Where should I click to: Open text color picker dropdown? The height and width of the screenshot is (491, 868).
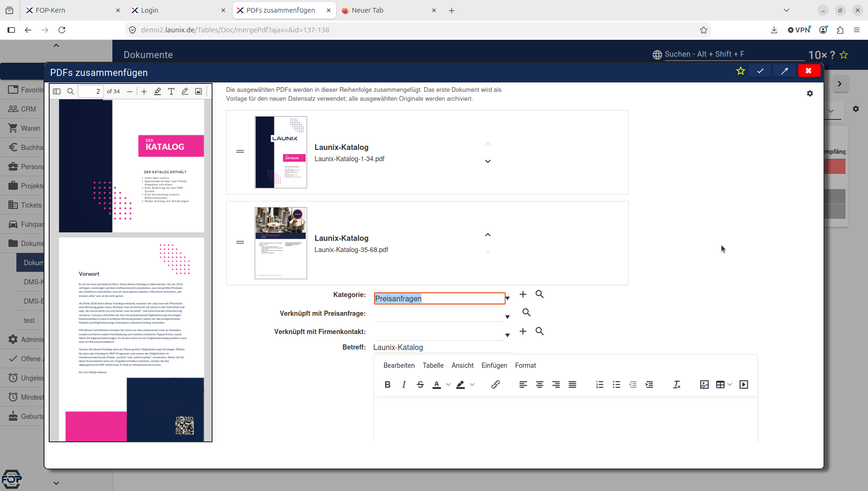[449, 385]
